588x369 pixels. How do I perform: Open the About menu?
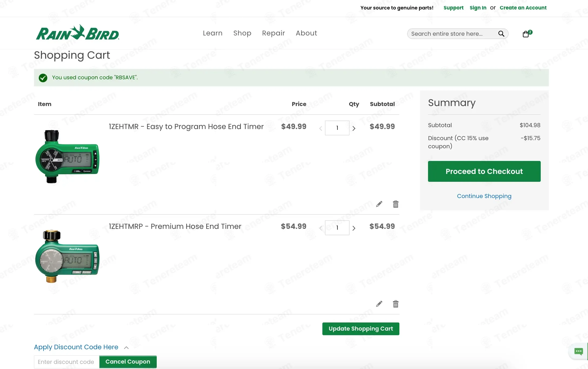point(306,33)
